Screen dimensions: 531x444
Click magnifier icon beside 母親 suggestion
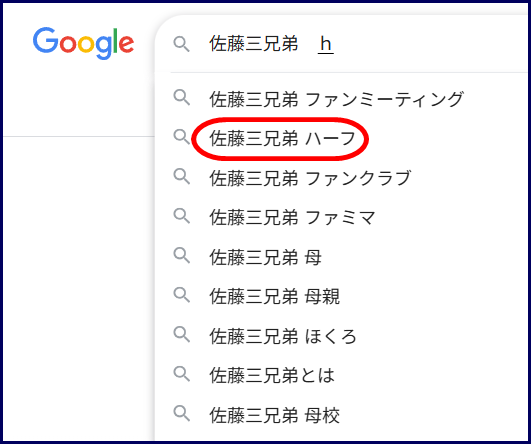tap(182, 295)
